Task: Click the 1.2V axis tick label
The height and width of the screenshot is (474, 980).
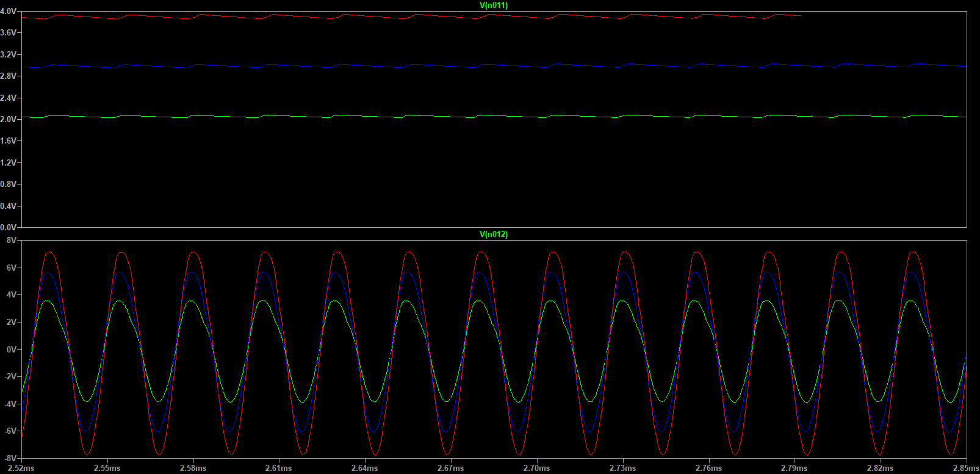Action: tap(9, 163)
